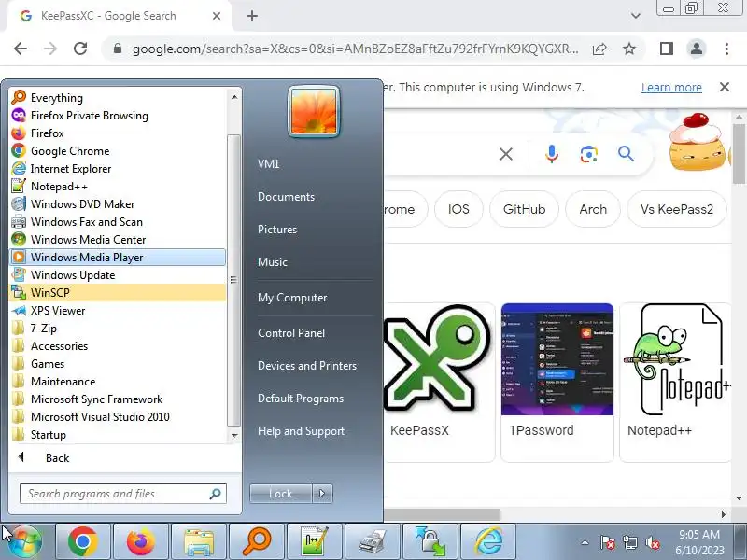
Task: Click the Learn more link
Action: pos(671,88)
